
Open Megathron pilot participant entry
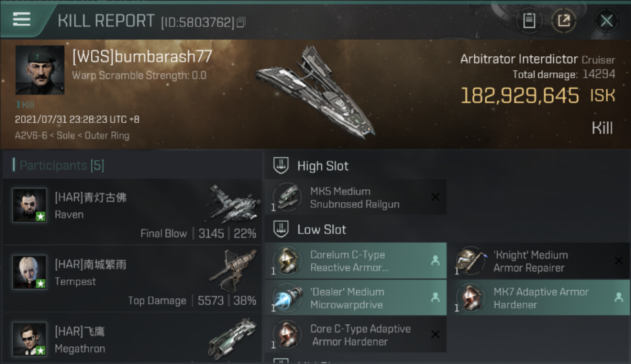132,338
